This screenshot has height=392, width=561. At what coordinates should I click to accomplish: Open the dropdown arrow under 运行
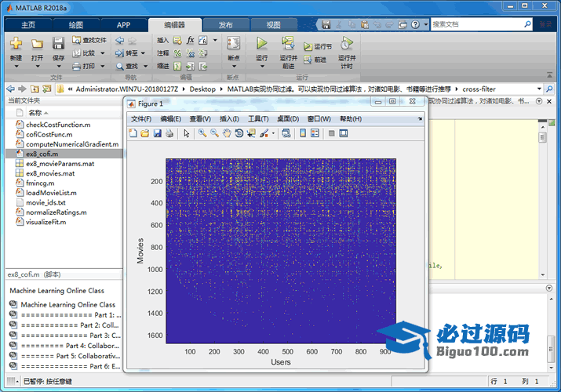262,67
